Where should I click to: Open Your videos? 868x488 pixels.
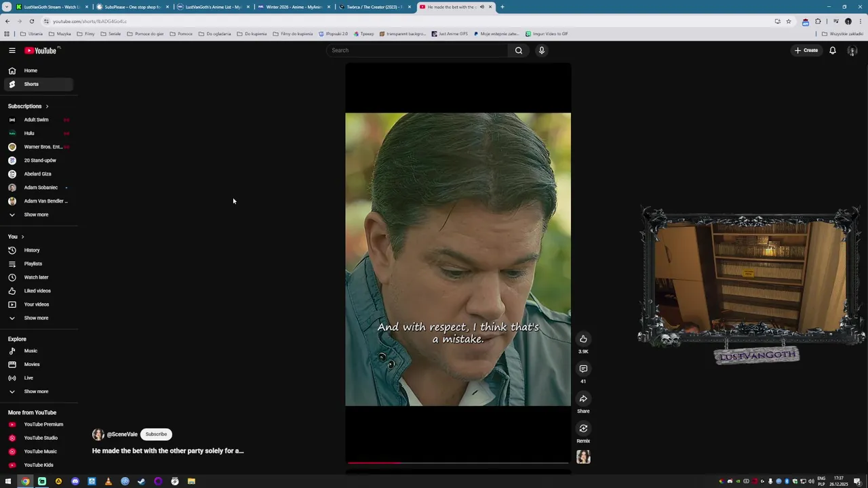pos(38,304)
